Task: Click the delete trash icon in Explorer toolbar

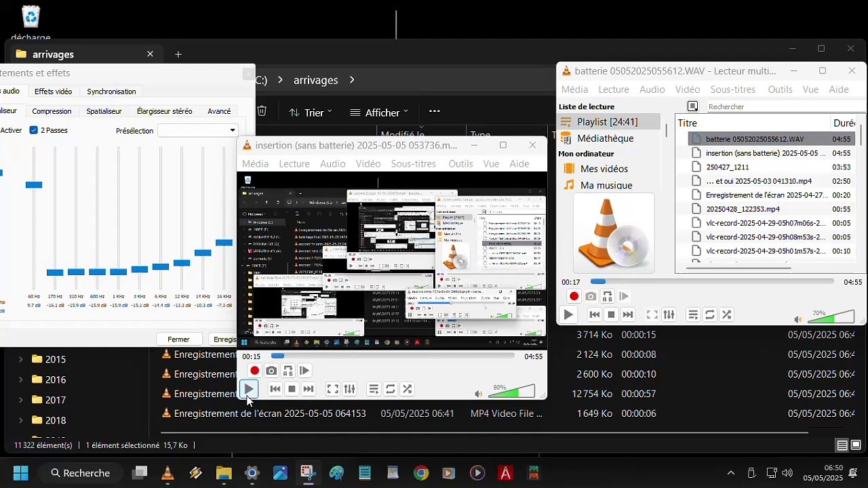Action: tap(262, 111)
